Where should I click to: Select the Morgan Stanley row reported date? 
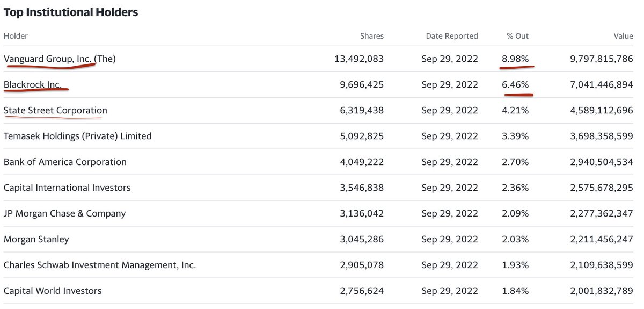(x=450, y=239)
